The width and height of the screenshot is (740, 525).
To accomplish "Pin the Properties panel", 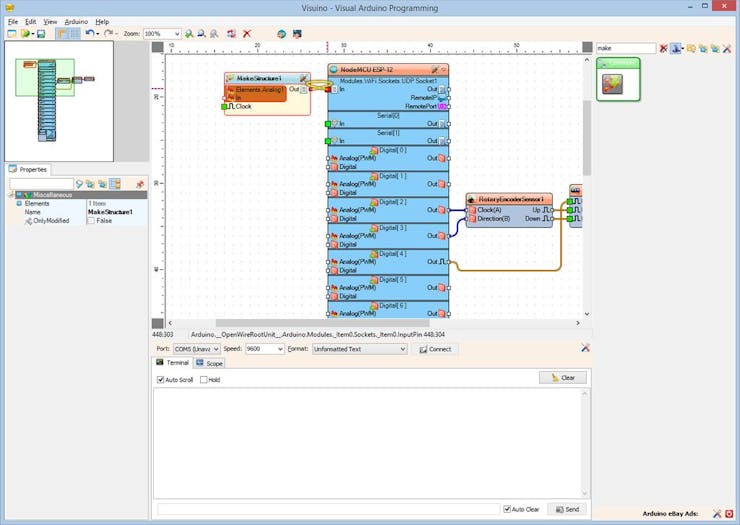I will point(139,184).
